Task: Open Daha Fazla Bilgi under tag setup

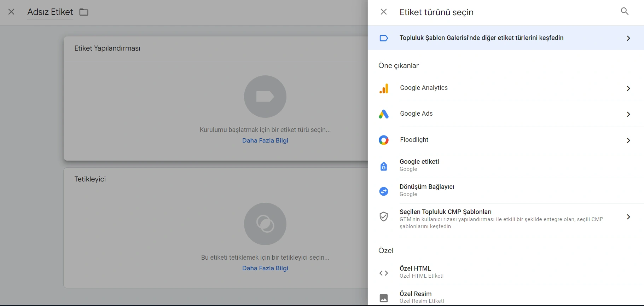Action: pyautogui.click(x=265, y=140)
